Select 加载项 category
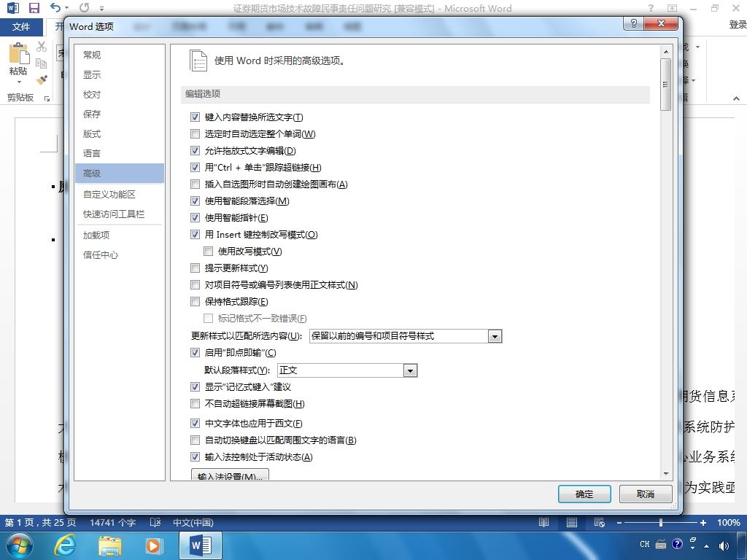 click(120, 236)
